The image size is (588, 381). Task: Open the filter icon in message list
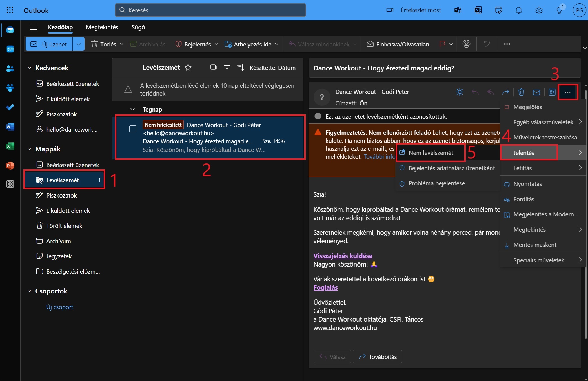coord(227,67)
